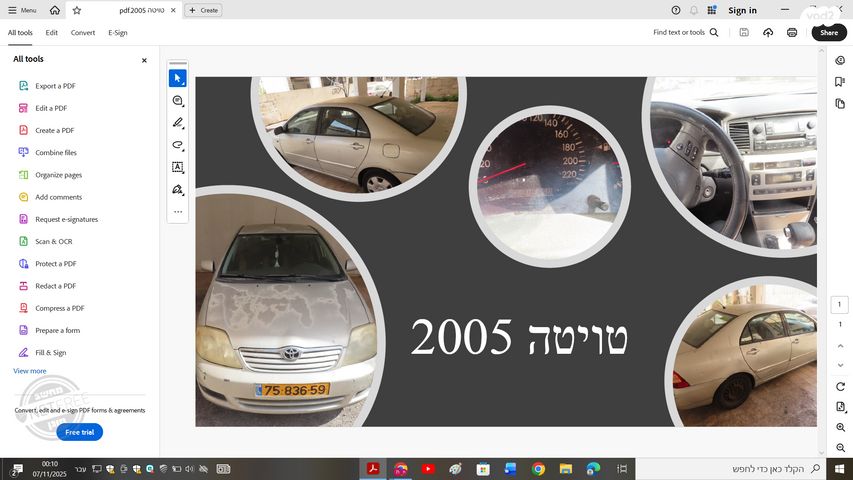Open more tools ellipsis in quick toolbar
853x480 pixels.
(178, 212)
